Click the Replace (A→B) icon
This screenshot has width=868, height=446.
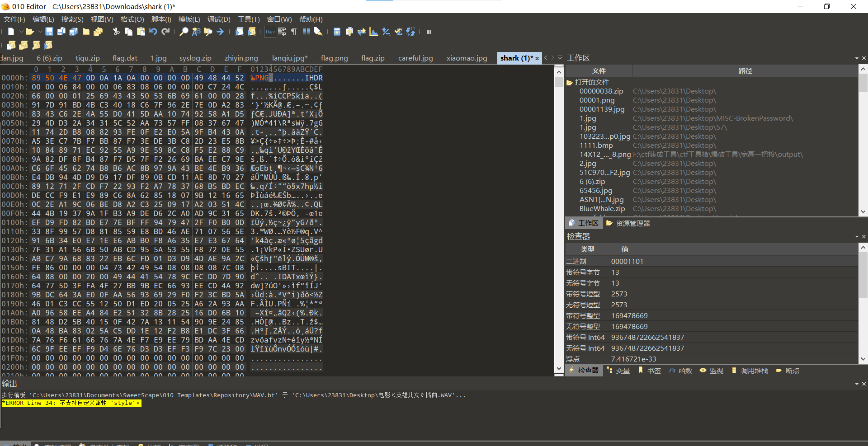click(196, 32)
